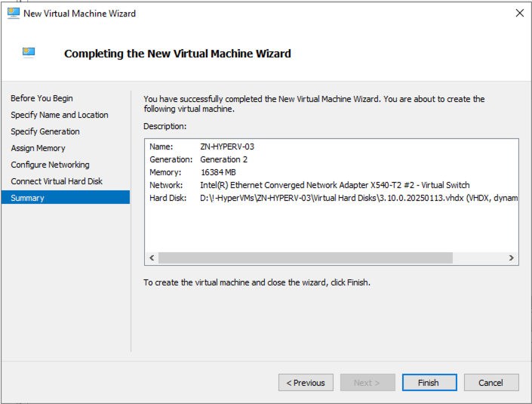Select the highlighted Summary step
Image resolution: width=532 pixels, height=404 pixels.
click(x=27, y=198)
